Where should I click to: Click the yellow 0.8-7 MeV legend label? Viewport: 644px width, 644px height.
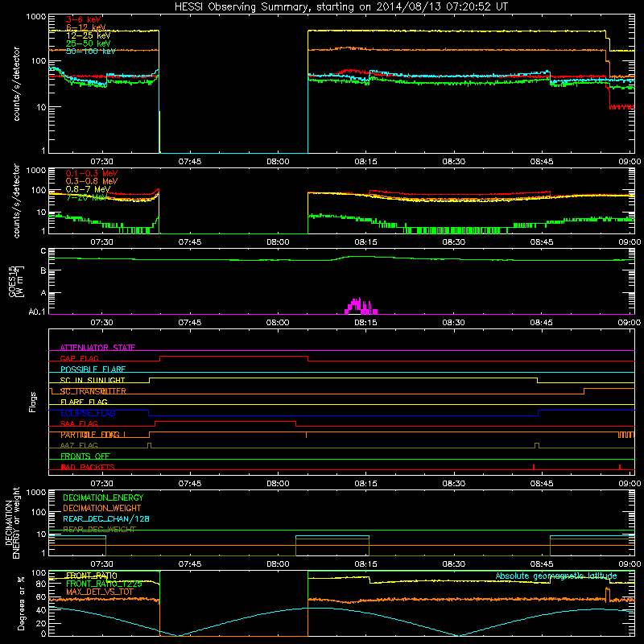(x=88, y=189)
